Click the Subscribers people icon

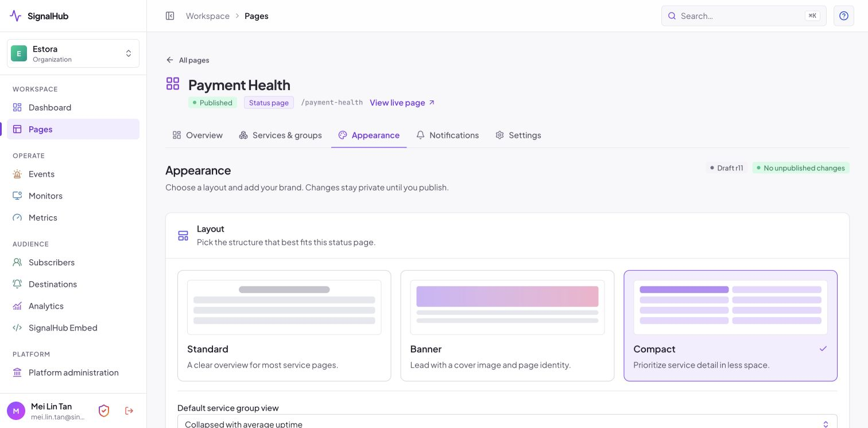[17, 262]
